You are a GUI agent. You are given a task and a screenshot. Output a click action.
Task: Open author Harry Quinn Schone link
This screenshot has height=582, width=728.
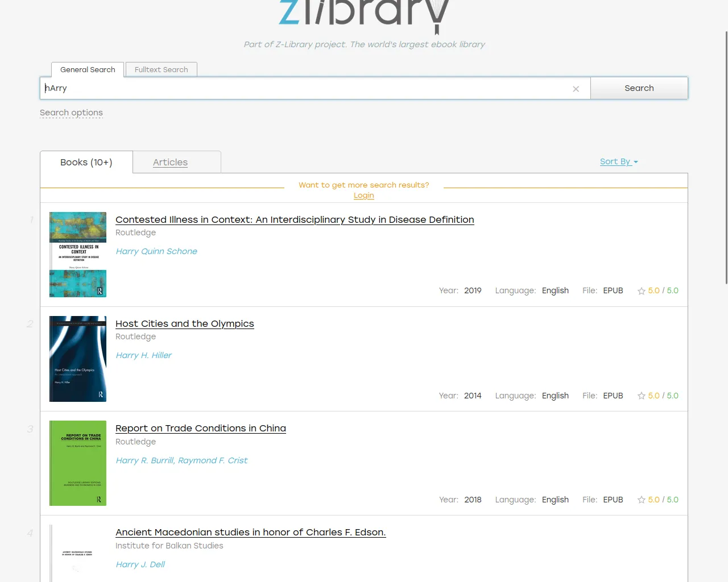pyautogui.click(x=156, y=251)
